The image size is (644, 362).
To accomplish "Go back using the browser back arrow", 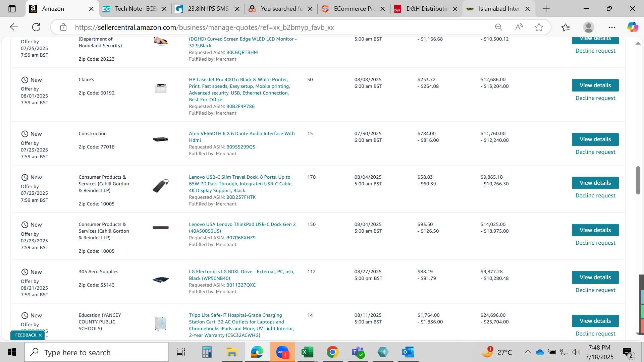I will (x=14, y=27).
